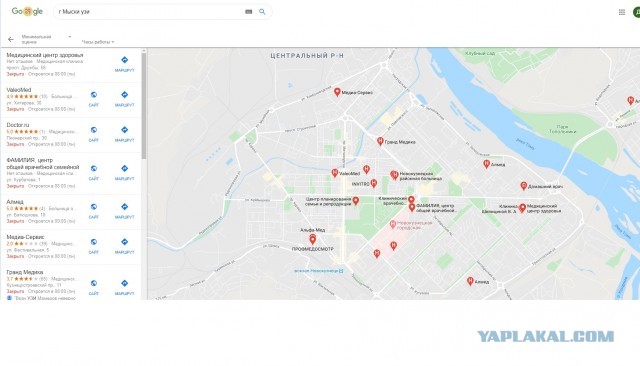The width and height of the screenshot is (640, 366).
Task: Focus the search field with 'г Мыски узи'
Action: (150, 12)
